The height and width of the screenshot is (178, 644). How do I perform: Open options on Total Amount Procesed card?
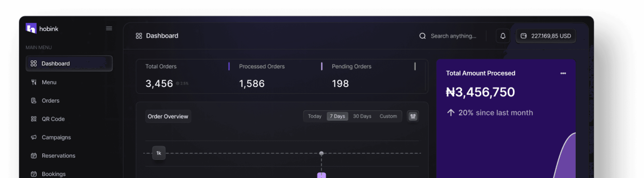(x=563, y=73)
